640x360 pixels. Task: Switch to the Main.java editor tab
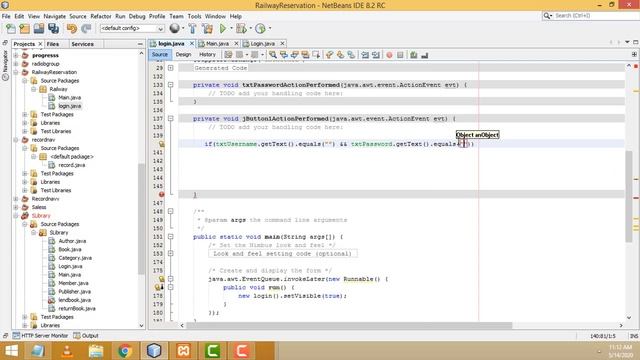click(217, 43)
